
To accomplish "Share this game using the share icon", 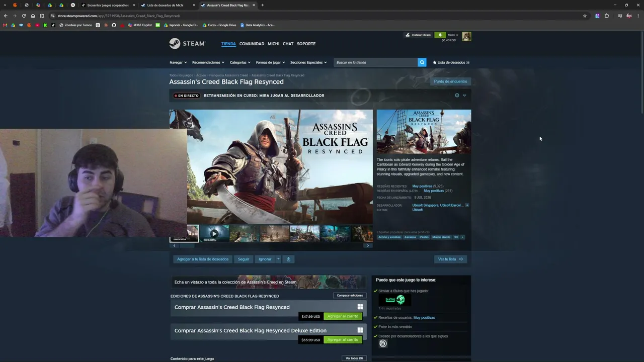I will [288, 259].
